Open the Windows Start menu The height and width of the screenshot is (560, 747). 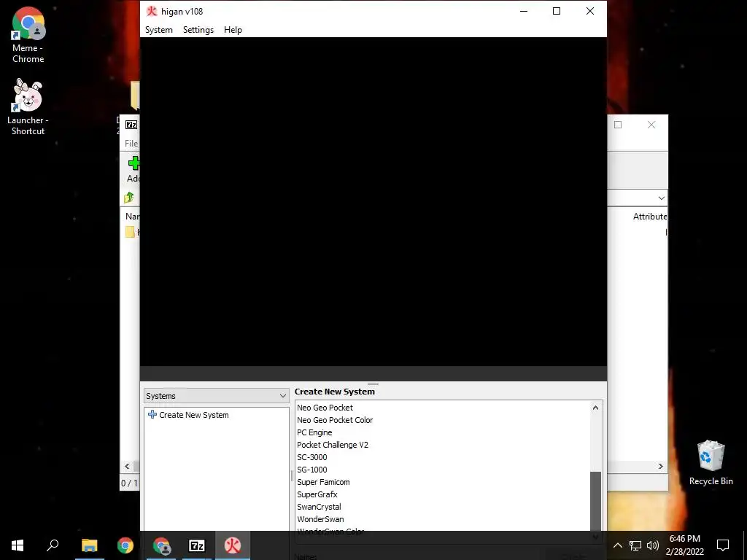tap(18, 545)
